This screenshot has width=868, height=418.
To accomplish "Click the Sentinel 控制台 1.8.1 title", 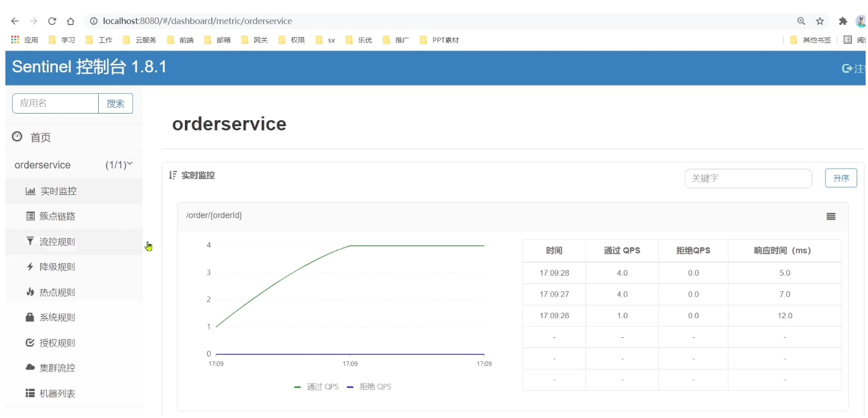I will (89, 67).
